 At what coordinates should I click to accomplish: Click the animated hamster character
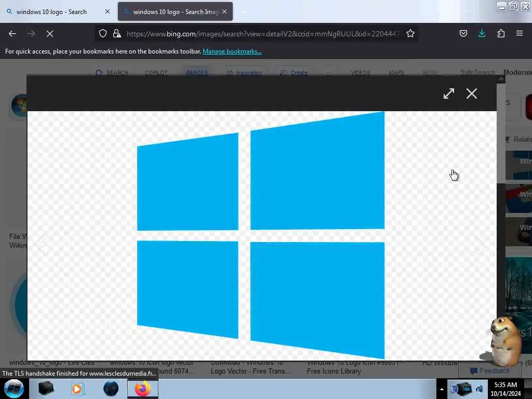point(504,342)
